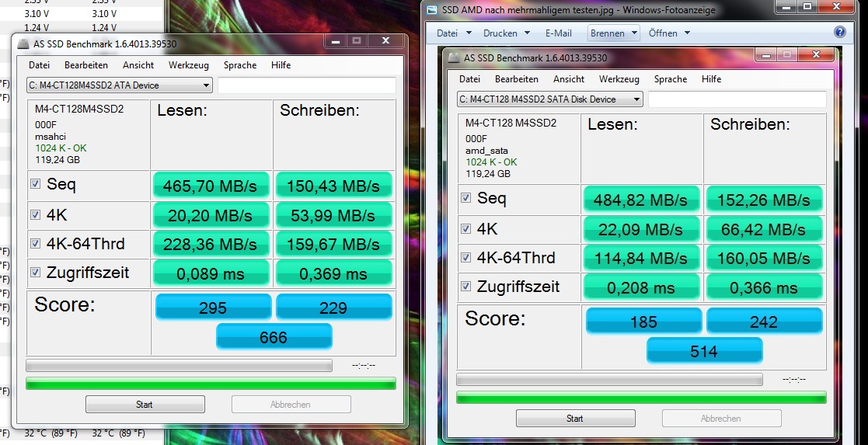Click total score 514 in right image
Viewport: 868px width, 445px height.
coord(704,352)
